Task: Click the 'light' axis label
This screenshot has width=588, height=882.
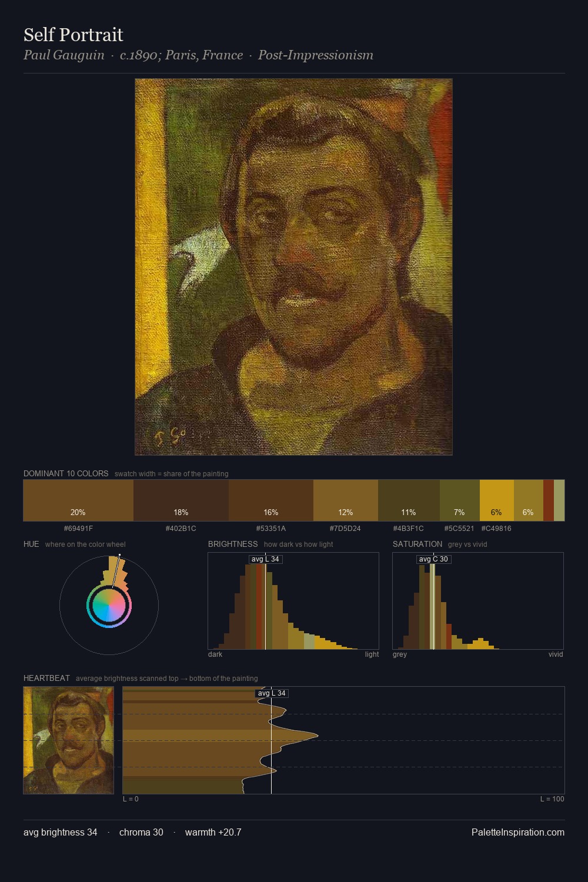Action: click(372, 654)
